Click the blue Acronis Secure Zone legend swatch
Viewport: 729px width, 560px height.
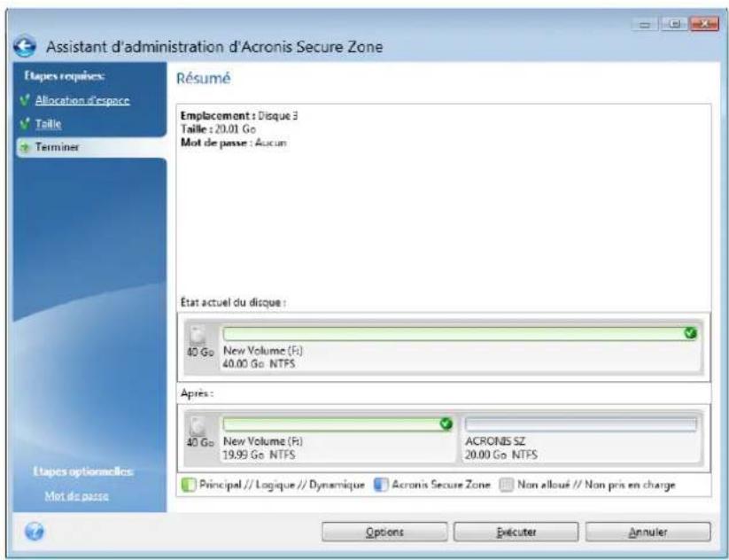pyautogui.click(x=381, y=485)
